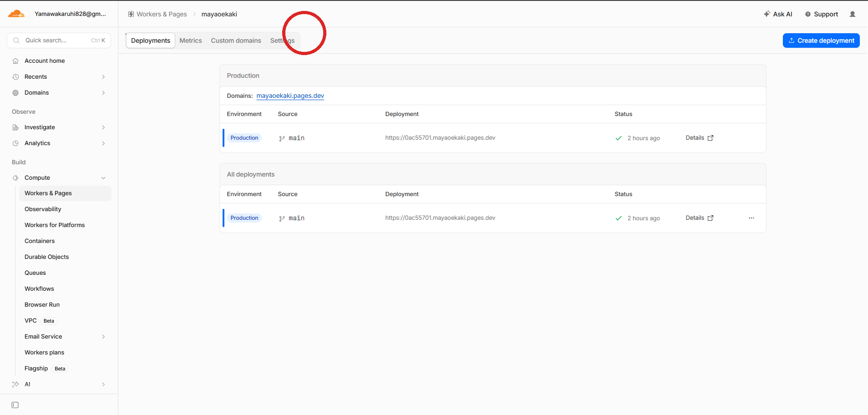The image size is (868, 415).
Task: Click the Account home house icon
Action: (x=15, y=61)
